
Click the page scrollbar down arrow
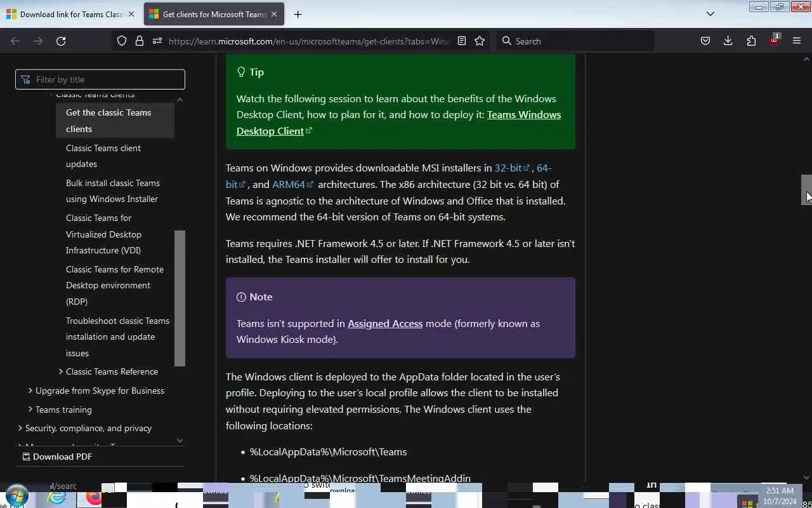pyautogui.click(x=806, y=478)
